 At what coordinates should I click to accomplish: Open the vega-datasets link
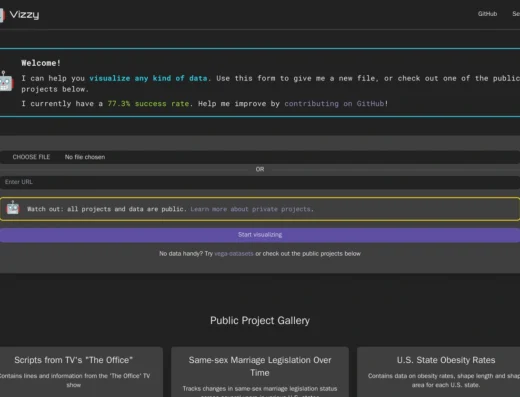(x=234, y=254)
